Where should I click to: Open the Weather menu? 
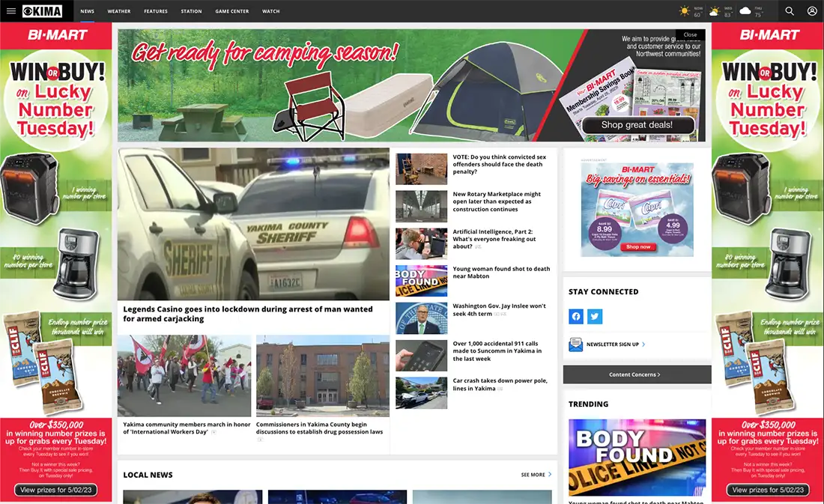(119, 11)
